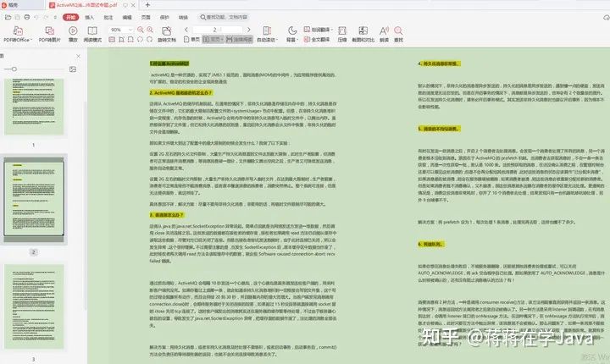Viewport: 610px width, 364px height.
Task: Click the 压缩 compress tool
Action: (342, 34)
